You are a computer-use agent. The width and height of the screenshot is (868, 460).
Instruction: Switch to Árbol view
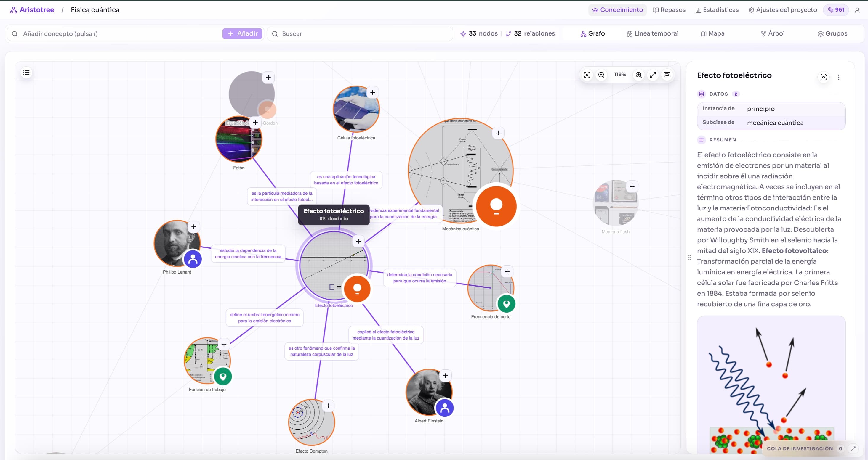tap(772, 34)
